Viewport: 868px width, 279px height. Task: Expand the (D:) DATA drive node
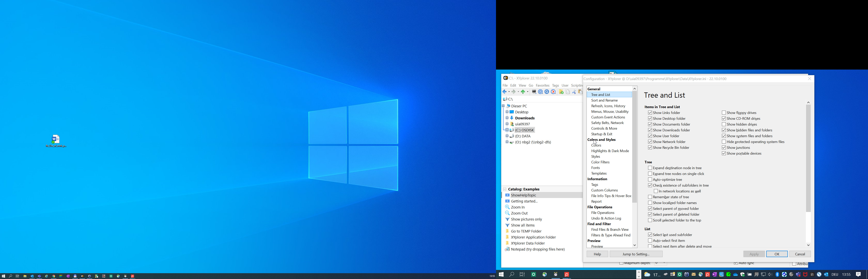pyautogui.click(x=507, y=136)
